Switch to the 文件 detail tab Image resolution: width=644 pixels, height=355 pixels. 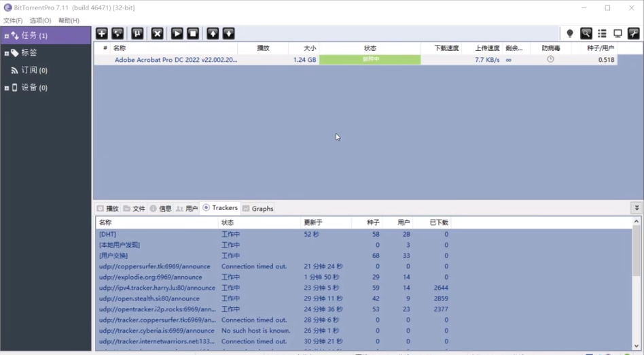click(x=135, y=209)
